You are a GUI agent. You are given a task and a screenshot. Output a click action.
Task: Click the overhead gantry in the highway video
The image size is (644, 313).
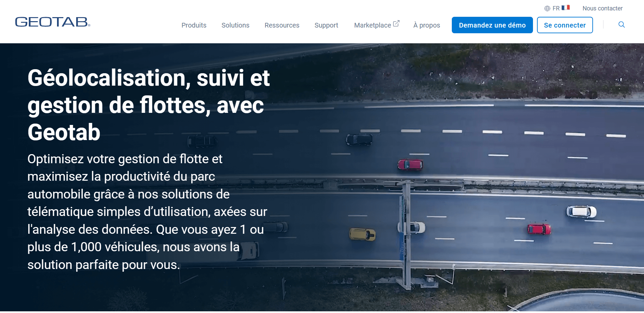(x=407, y=235)
